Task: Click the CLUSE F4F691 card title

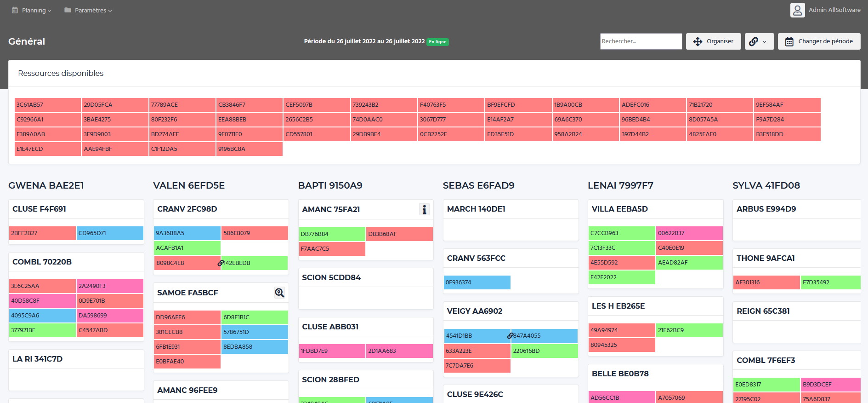Action: 40,209
